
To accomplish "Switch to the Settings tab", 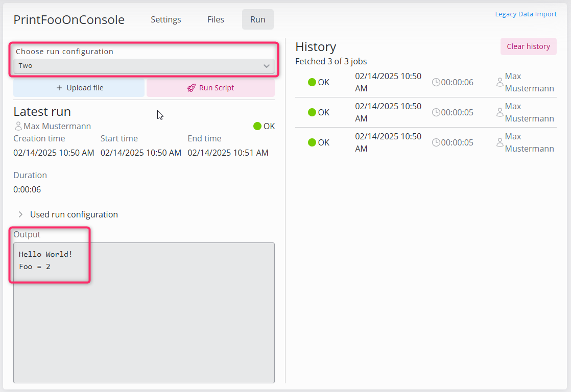I will [x=165, y=19].
